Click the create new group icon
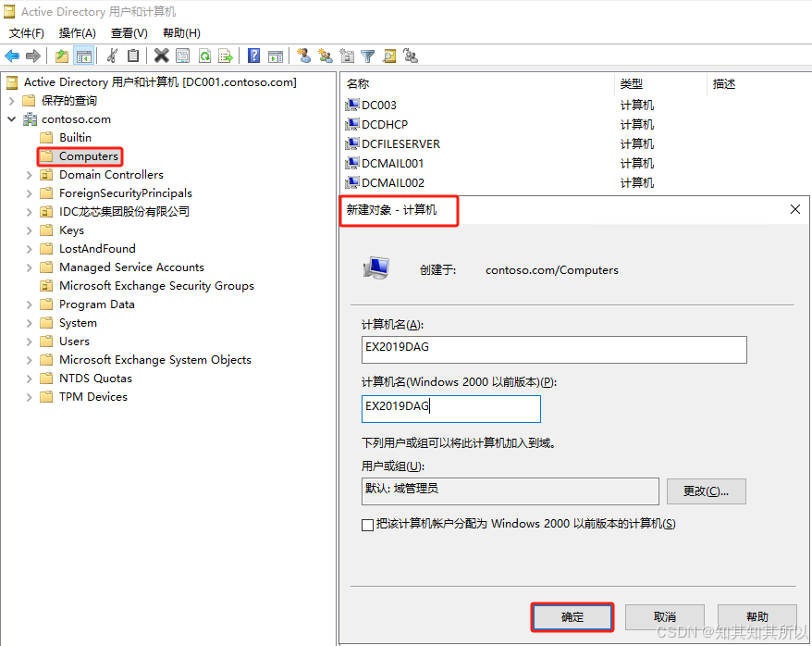This screenshot has width=812, height=646. click(326, 56)
